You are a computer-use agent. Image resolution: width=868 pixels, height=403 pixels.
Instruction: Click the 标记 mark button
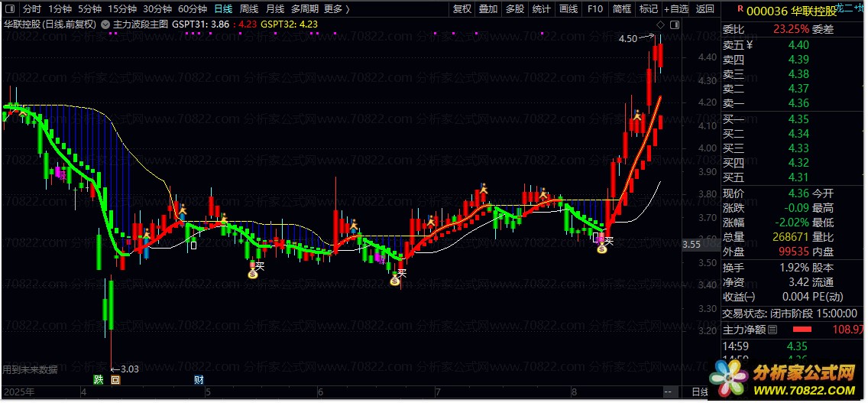[x=648, y=9]
